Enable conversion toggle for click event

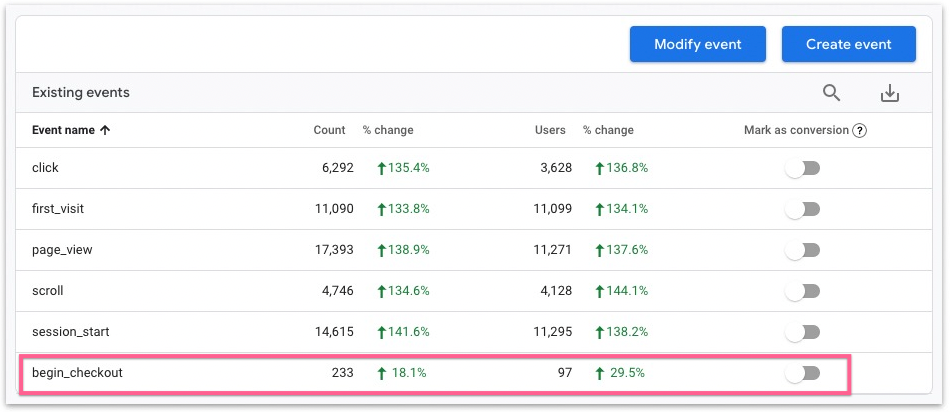click(802, 168)
